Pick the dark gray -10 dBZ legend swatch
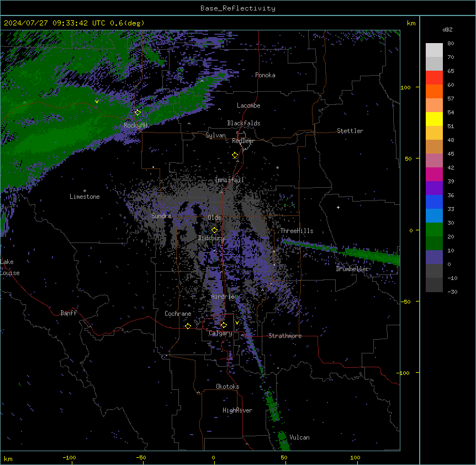The width and height of the screenshot is (476, 465). click(434, 285)
